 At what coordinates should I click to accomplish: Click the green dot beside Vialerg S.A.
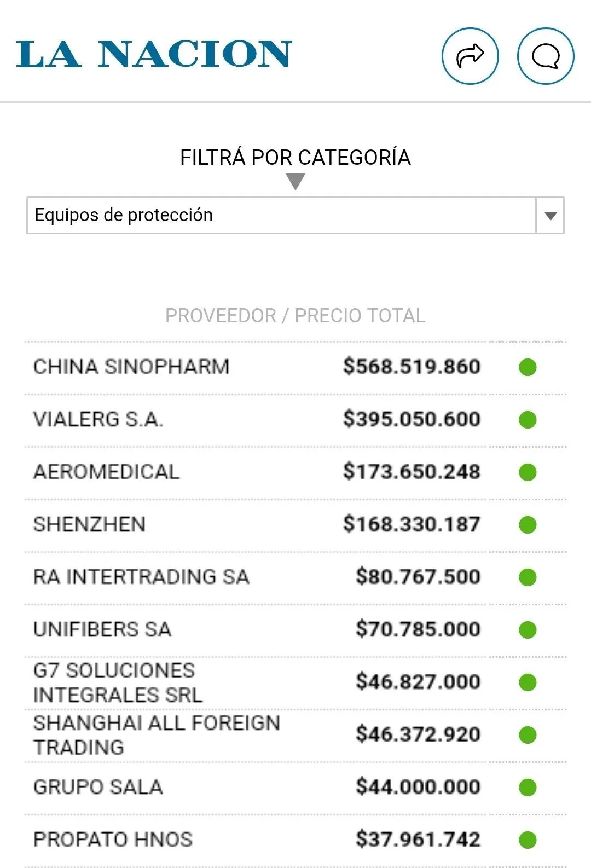pyautogui.click(x=528, y=420)
